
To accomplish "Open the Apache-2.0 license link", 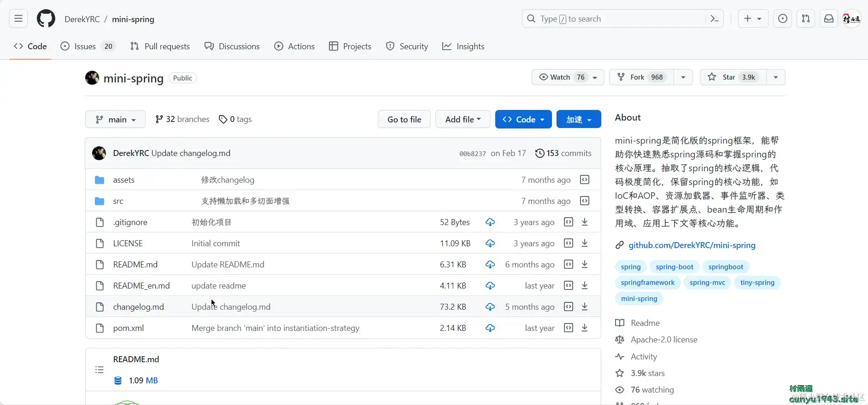I will (x=664, y=340).
